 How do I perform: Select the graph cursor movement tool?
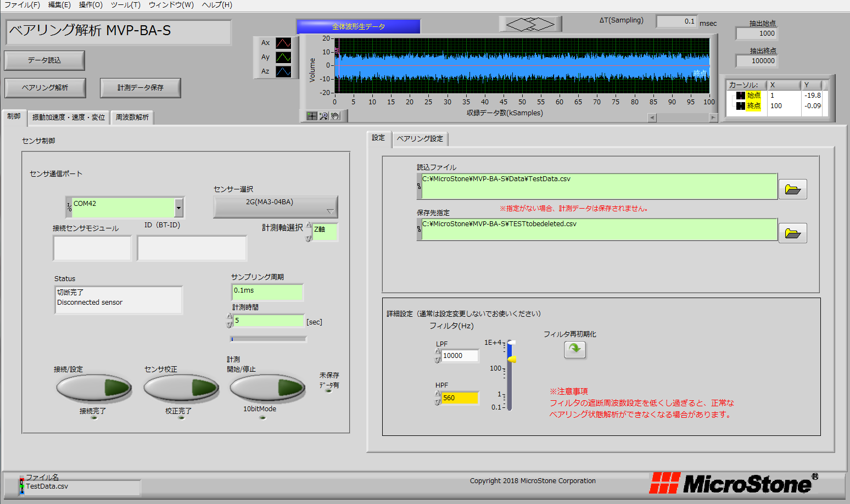point(312,116)
